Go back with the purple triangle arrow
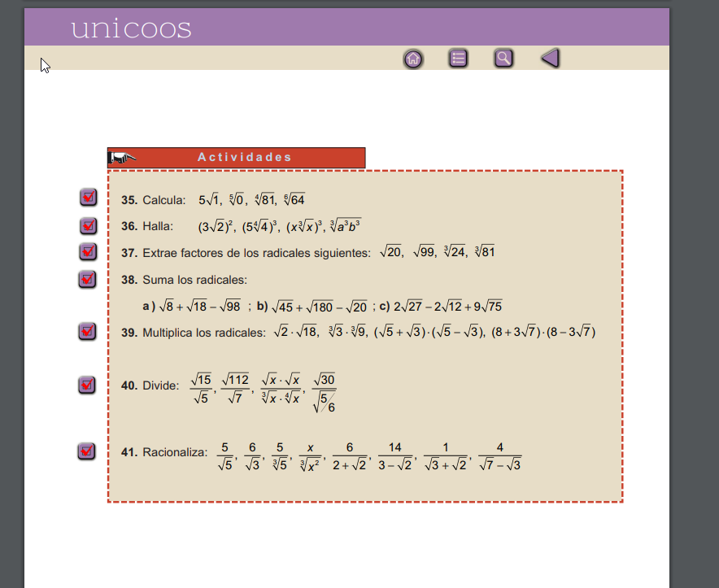 (x=551, y=59)
